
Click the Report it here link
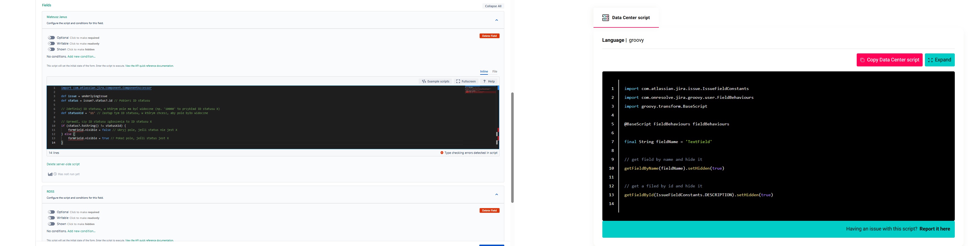(935, 229)
